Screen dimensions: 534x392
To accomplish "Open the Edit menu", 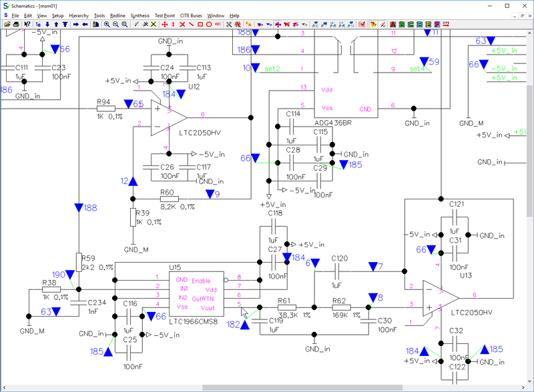I will 28,15.
